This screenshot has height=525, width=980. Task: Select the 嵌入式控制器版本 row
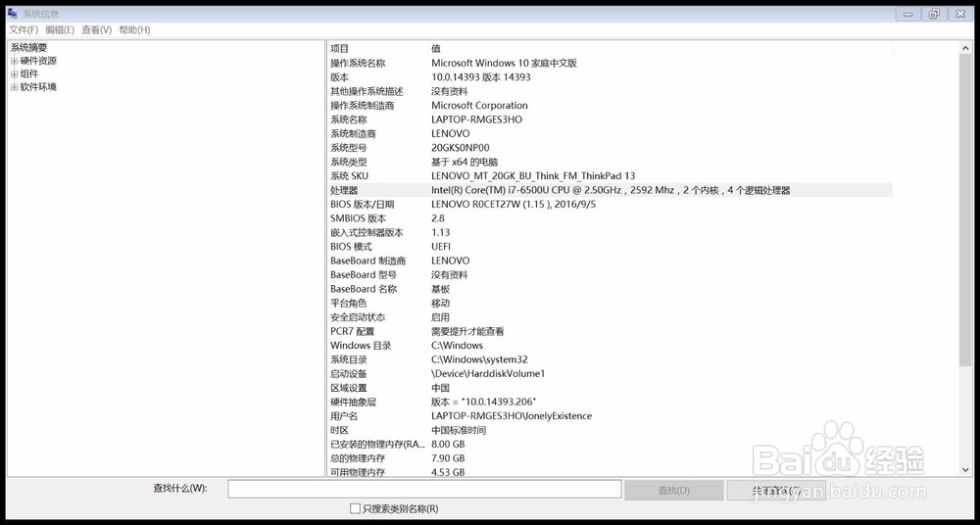pos(610,232)
